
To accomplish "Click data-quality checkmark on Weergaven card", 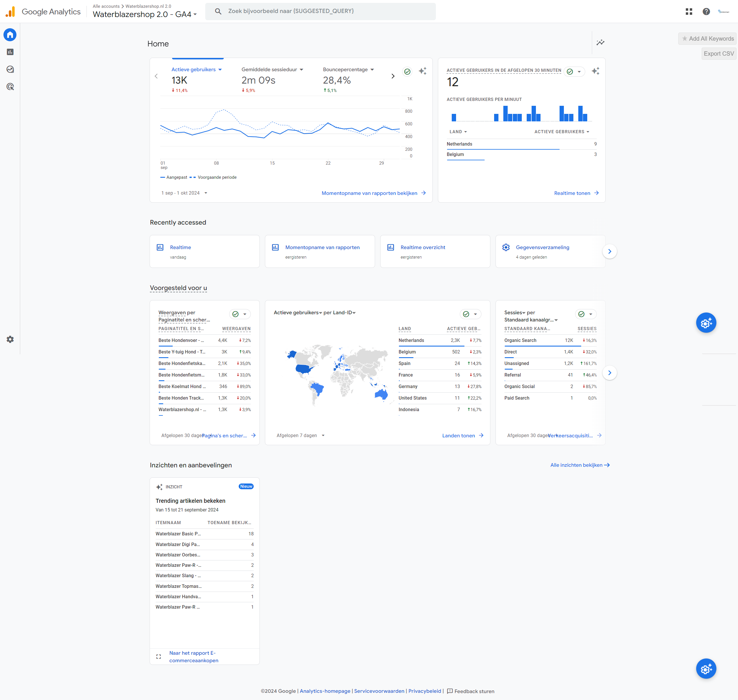I will tap(236, 314).
